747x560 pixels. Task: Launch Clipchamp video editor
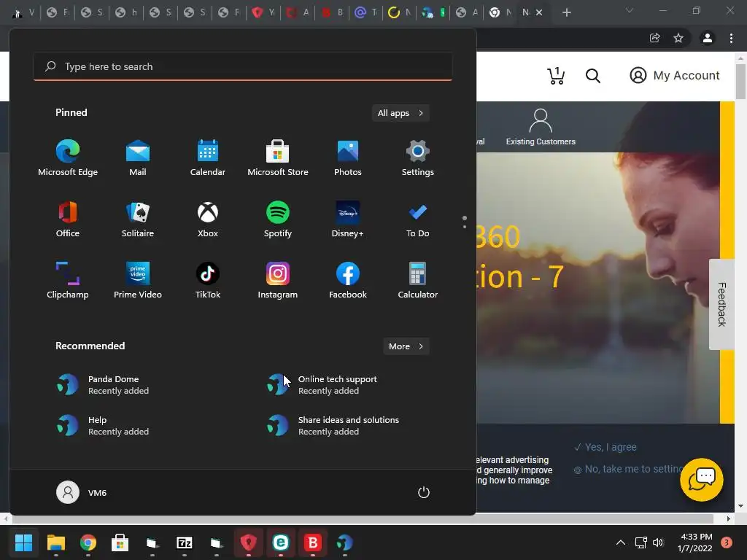[68, 281]
